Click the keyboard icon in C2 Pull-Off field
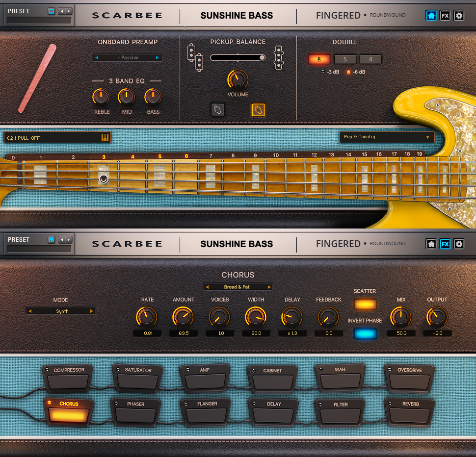 point(105,138)
